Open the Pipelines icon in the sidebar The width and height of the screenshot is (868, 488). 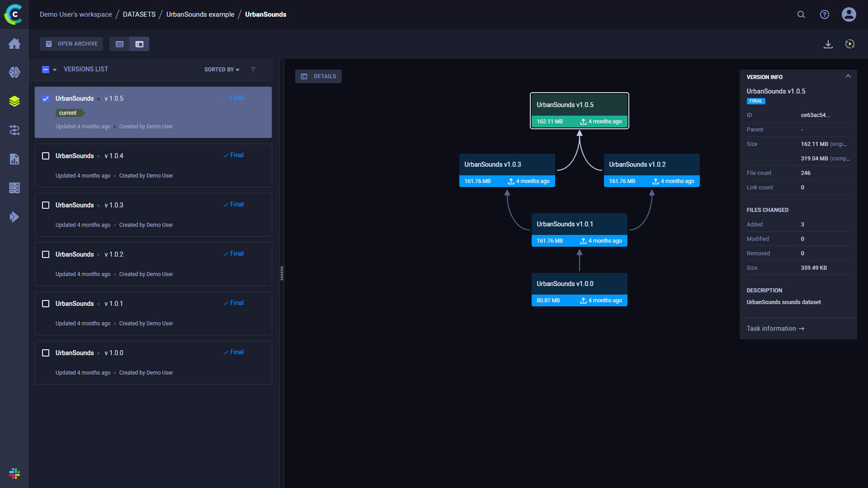(15, 130)
